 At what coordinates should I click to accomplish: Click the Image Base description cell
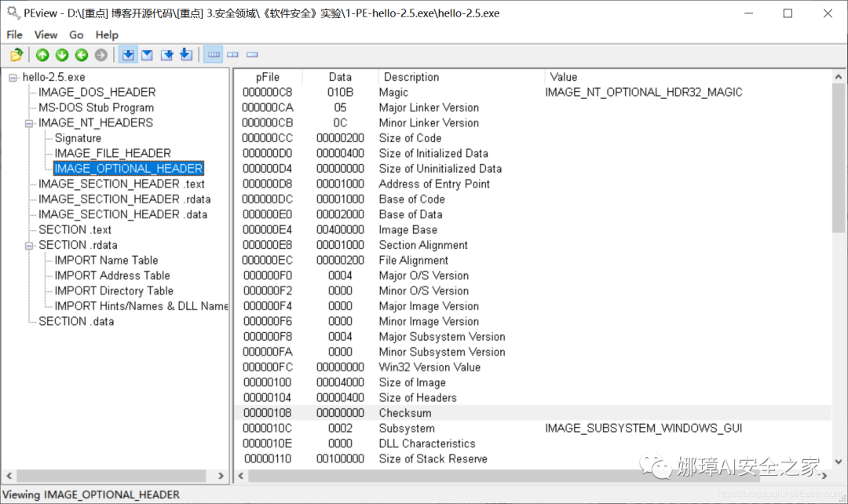(408, 230)
